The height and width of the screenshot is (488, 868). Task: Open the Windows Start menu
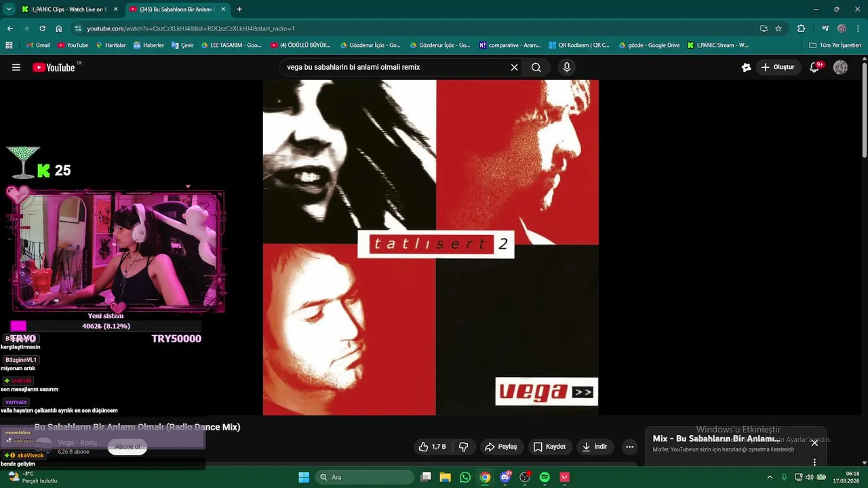coord(304,477)
